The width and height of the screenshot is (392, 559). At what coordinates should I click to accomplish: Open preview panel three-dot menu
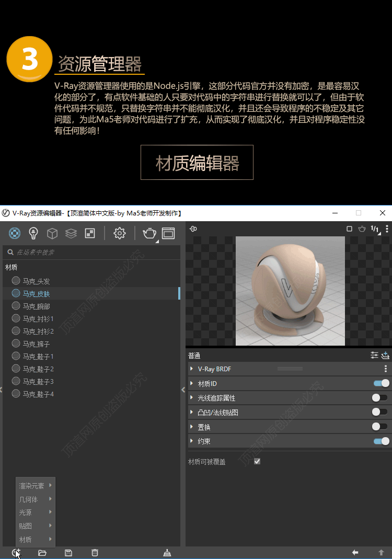(x=387, y=229)
